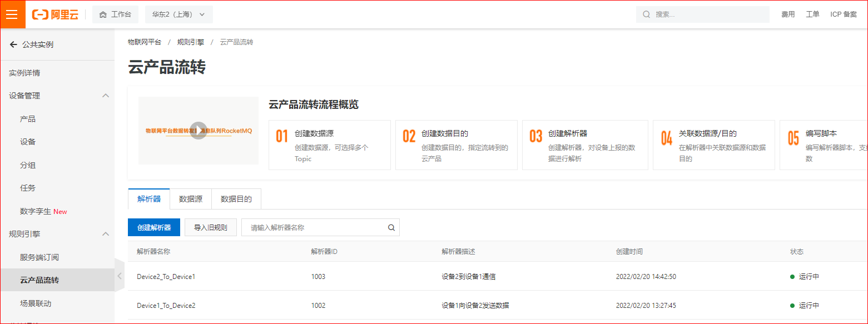
Task: Open the 费用 menu
Action: pyautogui.click(x=788, y=14)
